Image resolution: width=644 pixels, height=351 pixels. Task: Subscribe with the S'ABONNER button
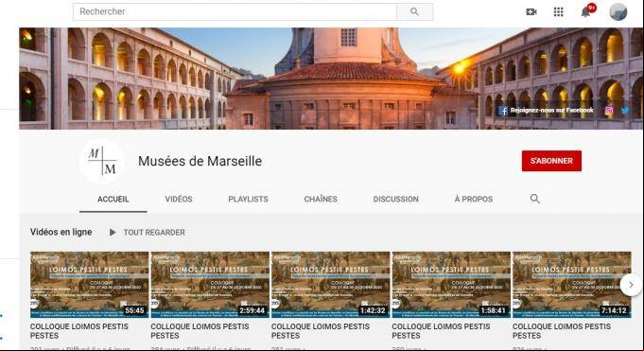551,161
